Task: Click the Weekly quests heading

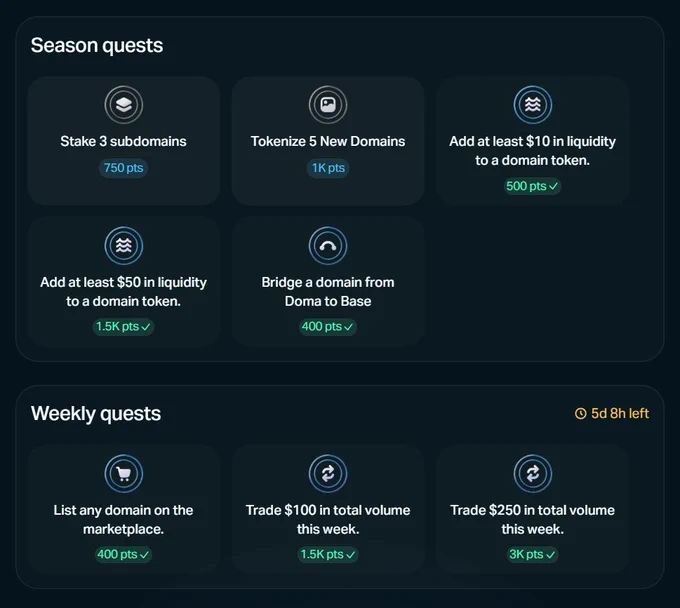Action: pos(96,414)
